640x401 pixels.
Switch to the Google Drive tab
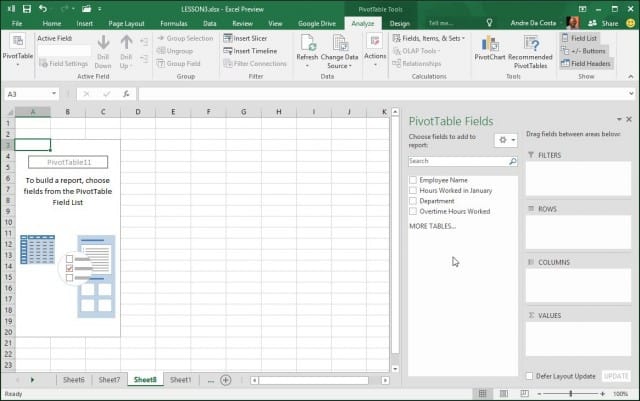(x=317, y=23)
